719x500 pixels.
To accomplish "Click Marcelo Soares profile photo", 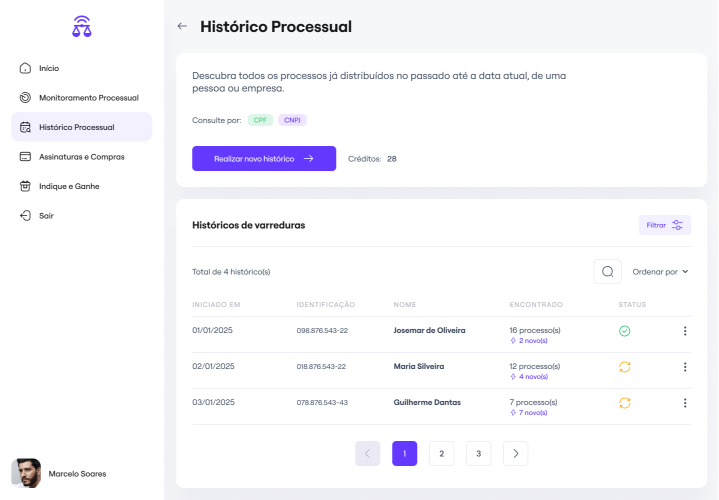I will [26, 473].
